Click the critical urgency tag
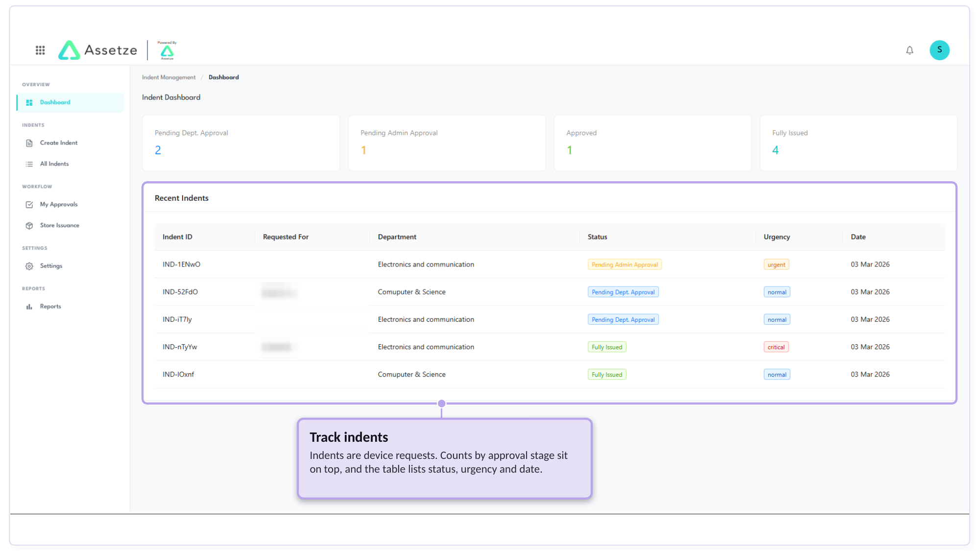Image resolution: width=980 pixels, height=551 pixels. pyautogui.click(x=776, y=347)
